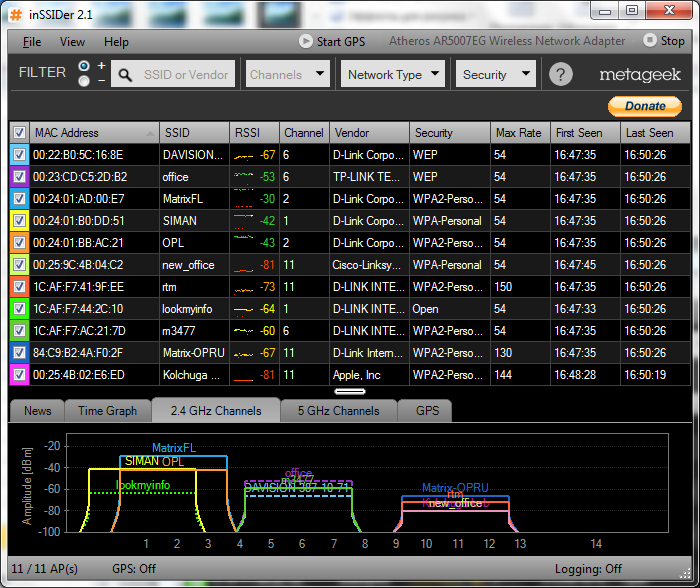Uncheck the SIMAN network checkbox
The width and height of the screenshot is (700, 588).
pyautogui.click(x=19, y=221)
